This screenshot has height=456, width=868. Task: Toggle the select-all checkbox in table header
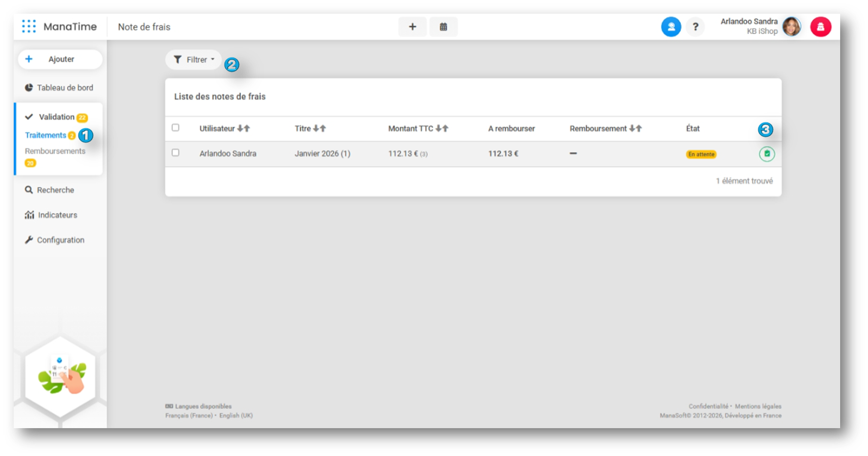[175, 128]
